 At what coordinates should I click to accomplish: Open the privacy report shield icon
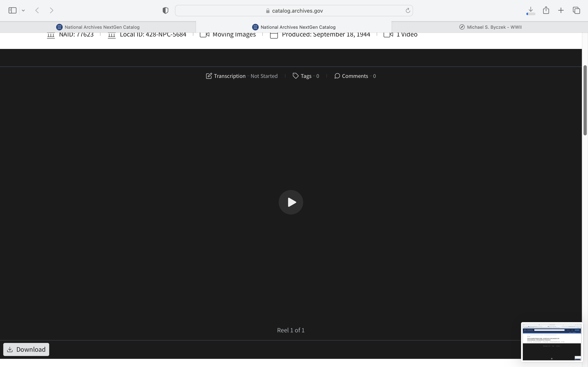point(165,10)
